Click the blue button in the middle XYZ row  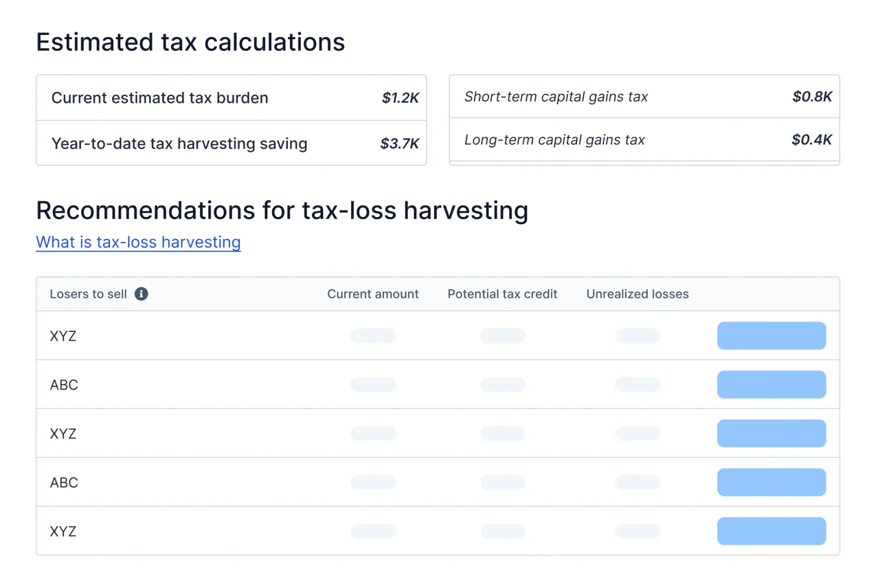tap(771, 433)
